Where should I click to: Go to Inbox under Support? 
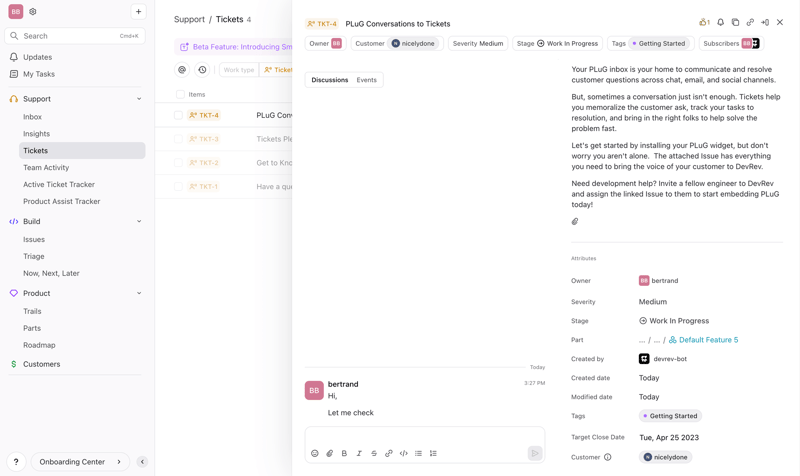point(32,117)
